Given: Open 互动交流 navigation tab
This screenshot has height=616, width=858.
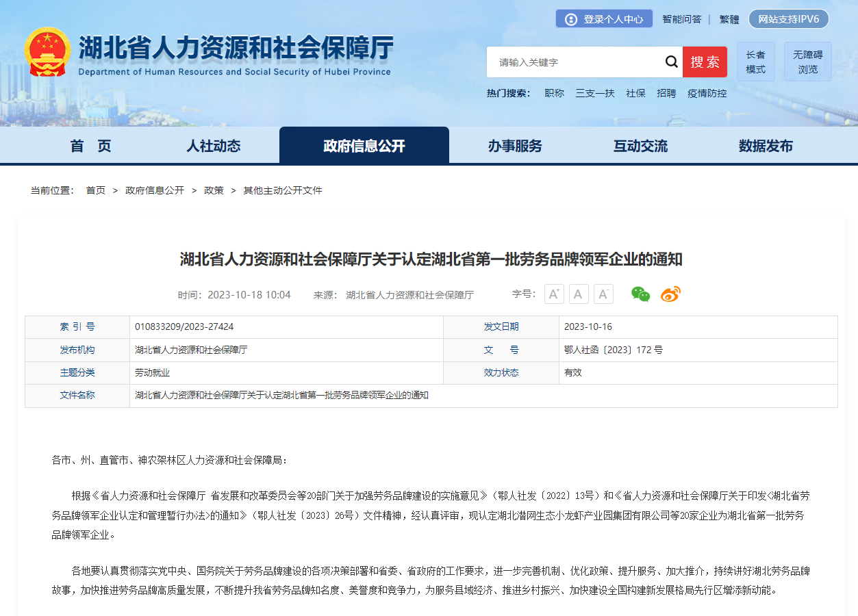Looking at the screenshot, I should pos(640,146).
